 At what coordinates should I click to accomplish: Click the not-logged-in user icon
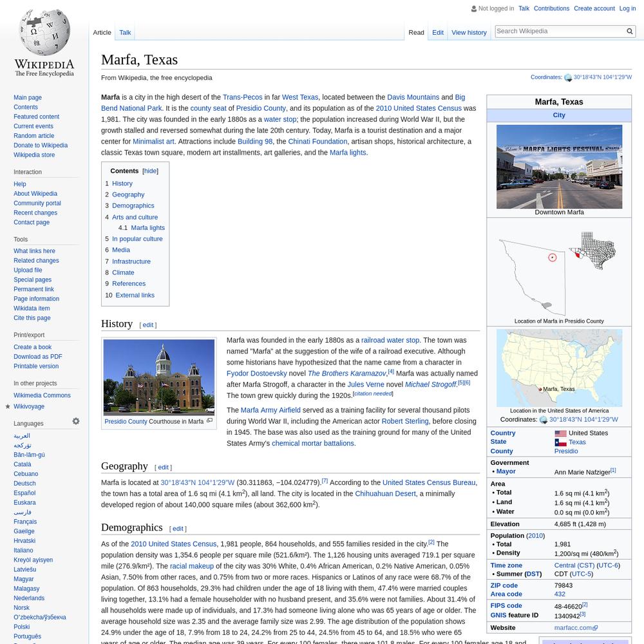tap(474, 8)
